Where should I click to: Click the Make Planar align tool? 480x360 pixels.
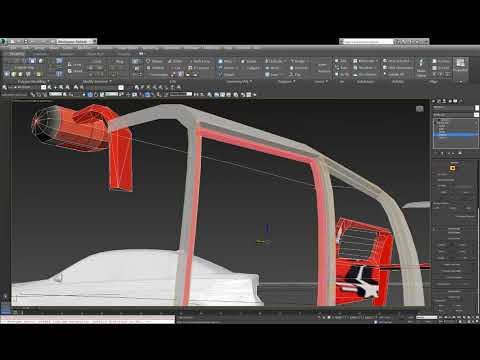pos(421,68)
